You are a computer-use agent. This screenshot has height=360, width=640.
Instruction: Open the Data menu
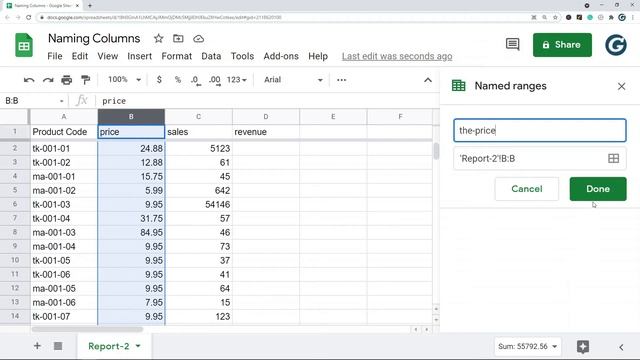tap(211, 56)
